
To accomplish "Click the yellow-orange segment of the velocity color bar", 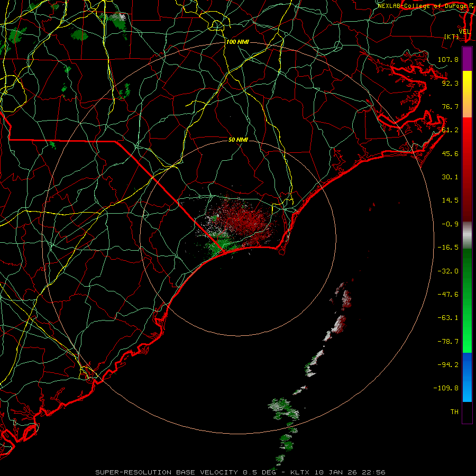I will pos(467,94).
